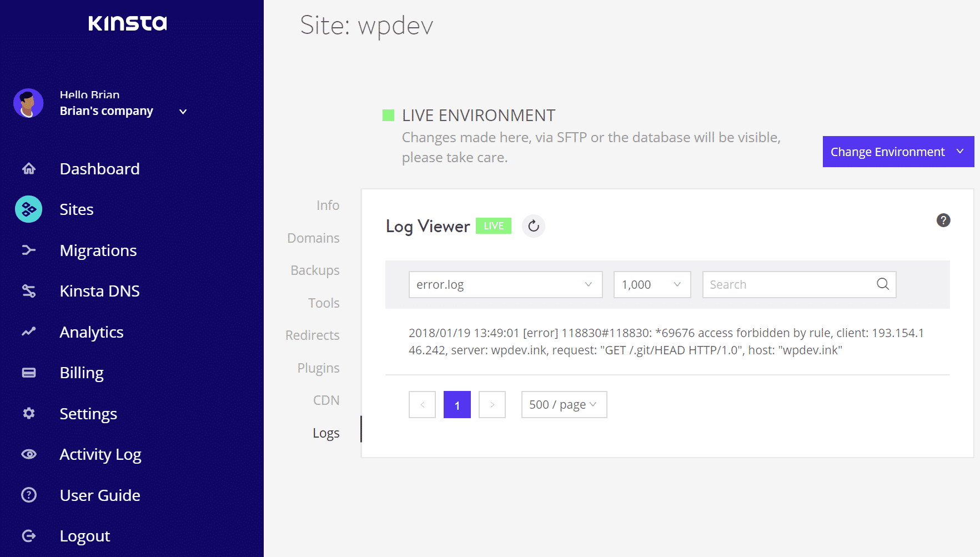
Task: Click the green LIVE badge
Action: pyautogui.click(x=494, y=226)
